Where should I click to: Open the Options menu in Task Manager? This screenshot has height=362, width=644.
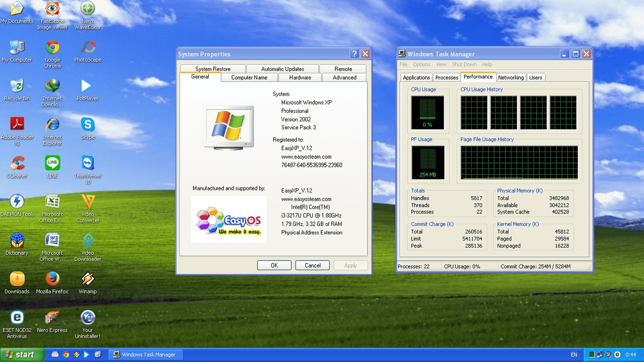pyautogui.click(x=422, y=64)
